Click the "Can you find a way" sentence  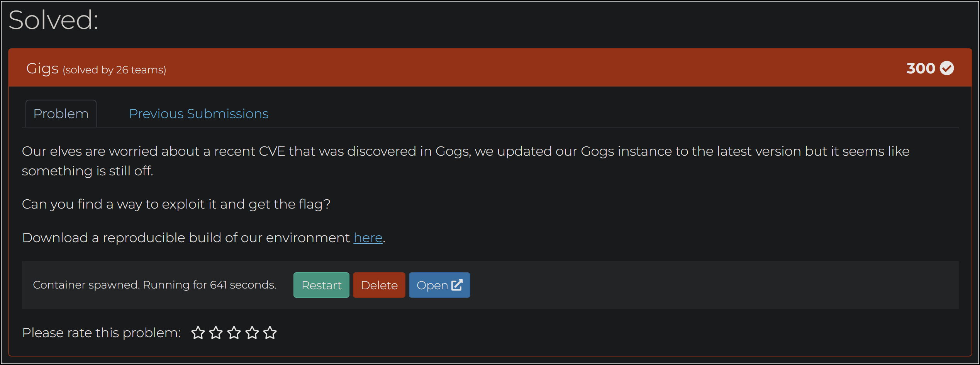pyautogui.click(x=176, y=204)
